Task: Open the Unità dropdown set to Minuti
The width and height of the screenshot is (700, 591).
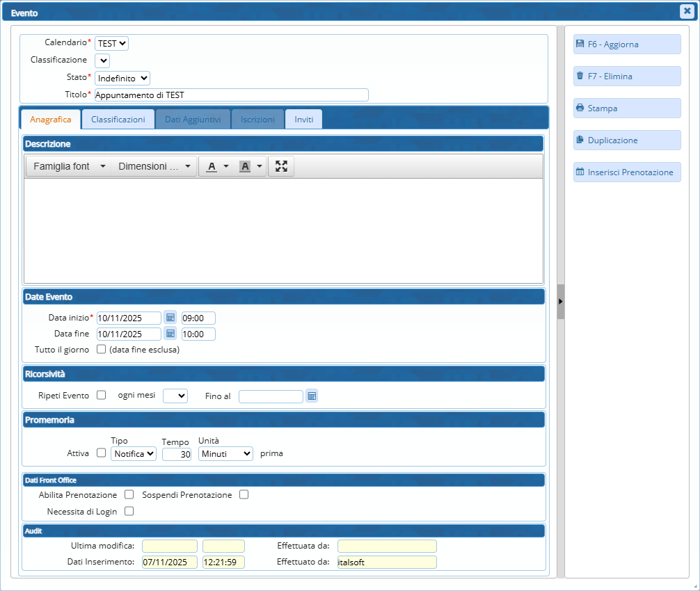Action: point(225,453)
